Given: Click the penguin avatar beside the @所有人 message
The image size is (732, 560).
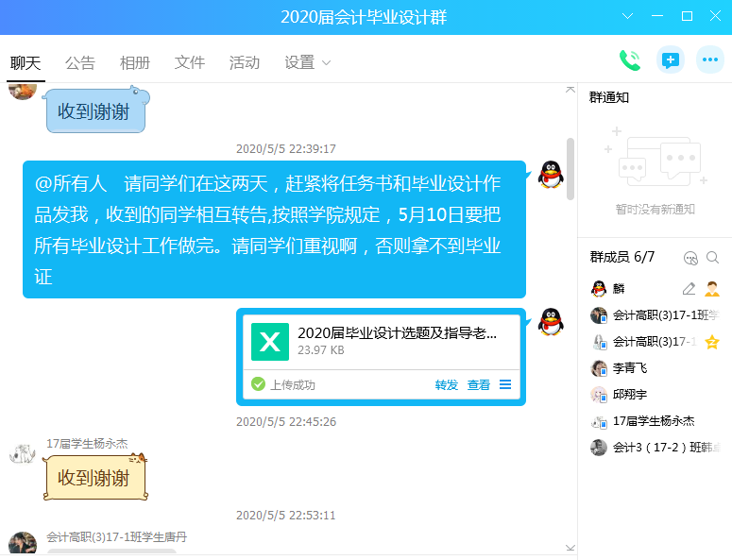Looking at the screenshot, I should click(x=551, y=175).
